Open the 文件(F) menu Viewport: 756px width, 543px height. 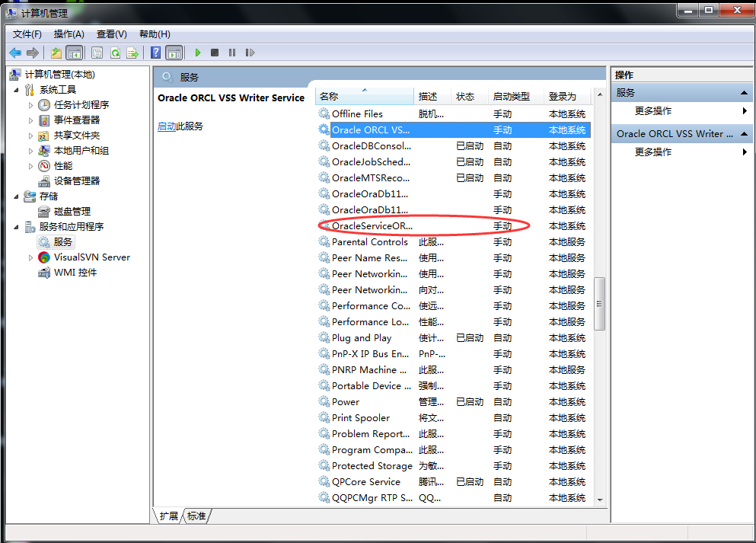tap(27, 34)
